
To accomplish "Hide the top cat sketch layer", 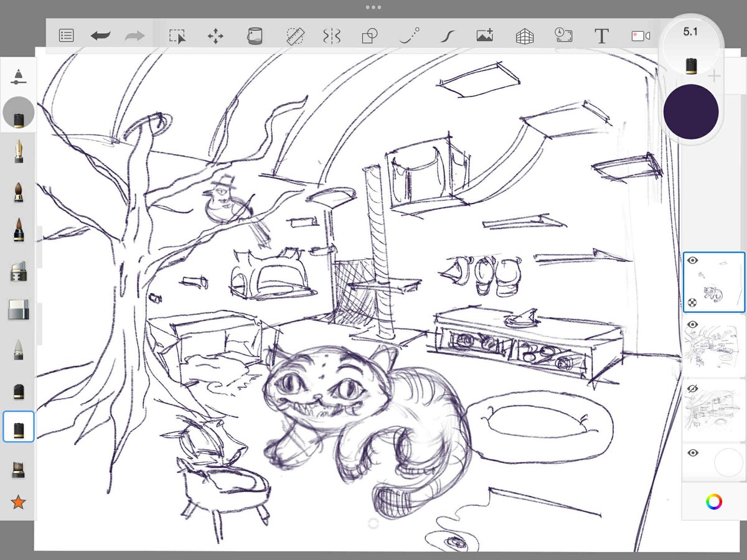I will point(693,261).
